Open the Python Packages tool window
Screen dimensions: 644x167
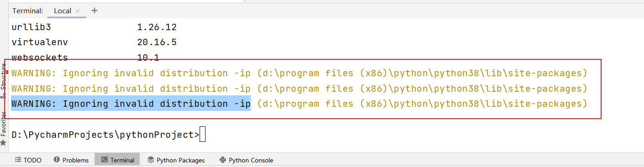point(176,160)
